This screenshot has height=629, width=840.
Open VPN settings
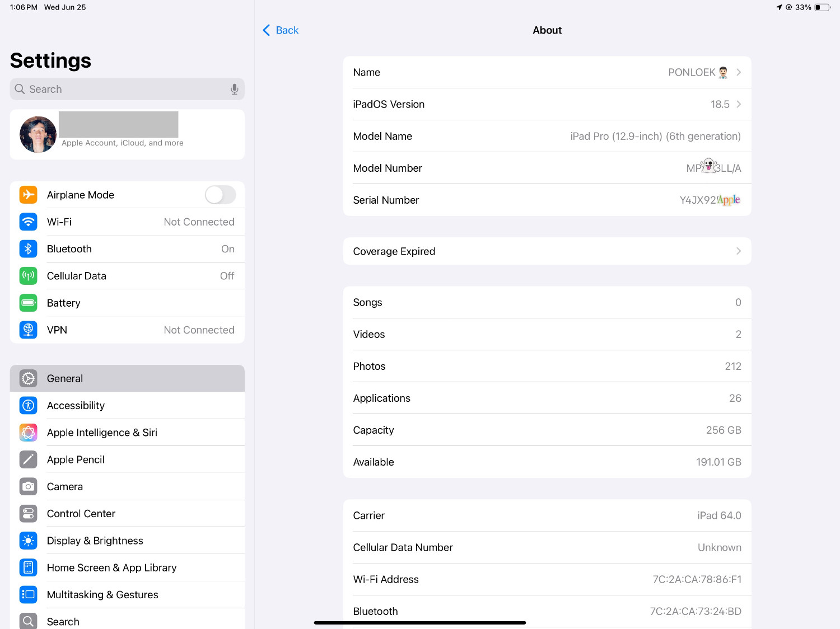tap(127, 330)
